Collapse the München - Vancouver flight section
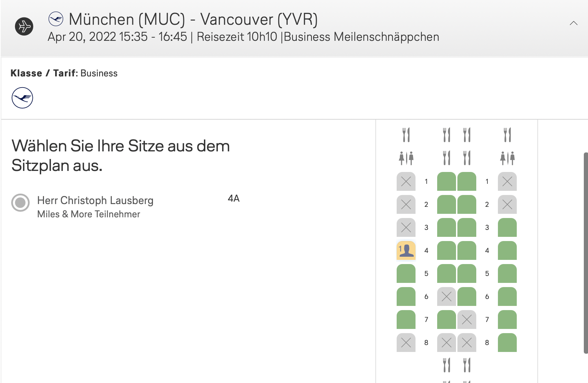Image resolution: width=588 pixels, height=383 pixels. click(573, 23)
